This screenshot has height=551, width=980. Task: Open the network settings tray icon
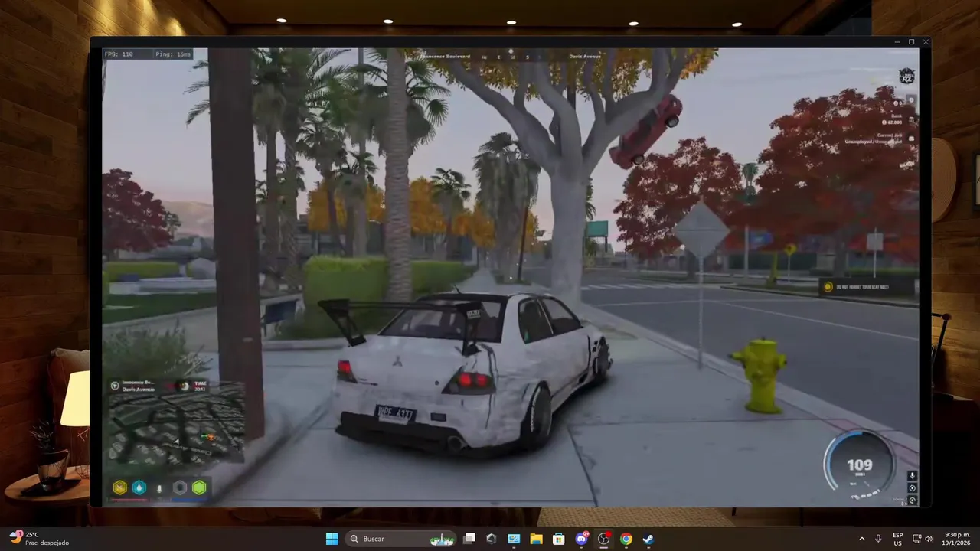tap(916, 539)
